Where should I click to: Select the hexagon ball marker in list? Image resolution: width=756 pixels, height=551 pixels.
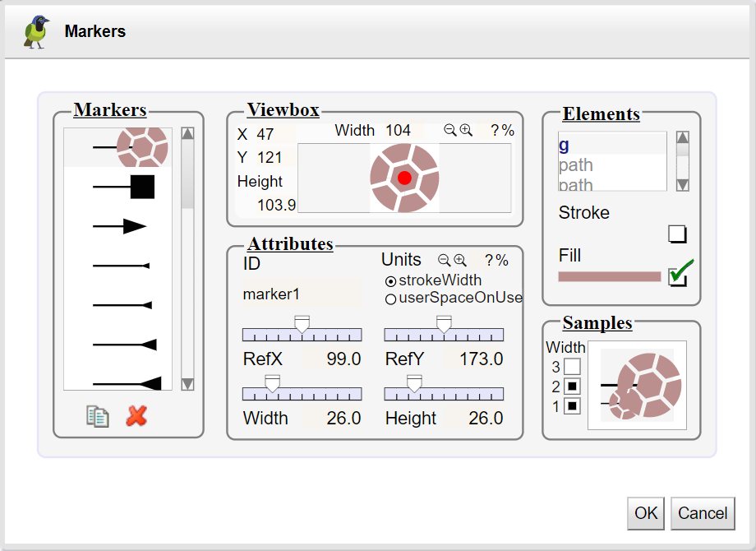click(118, 147)
